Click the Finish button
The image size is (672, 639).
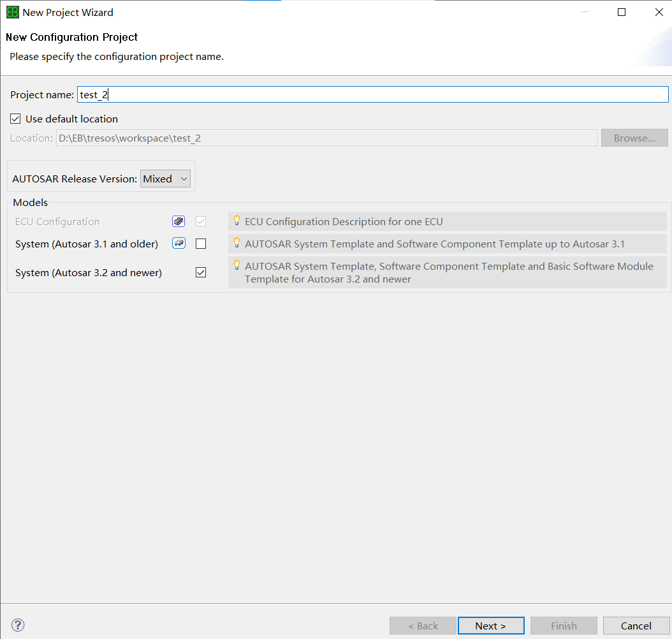tap(564, 626)
